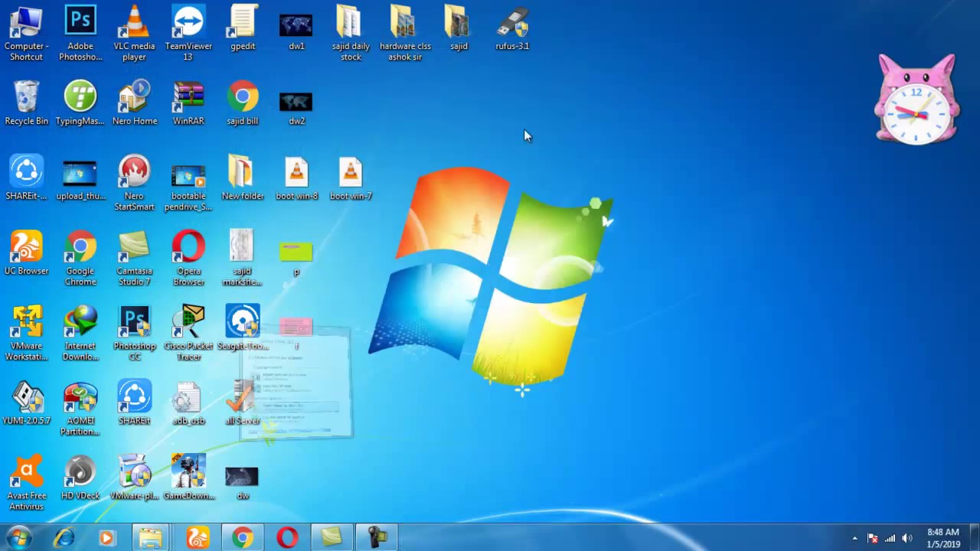Select the 'dw' file in the bottom row
Viewport: 980px width, 551px height.
[243, 482]
